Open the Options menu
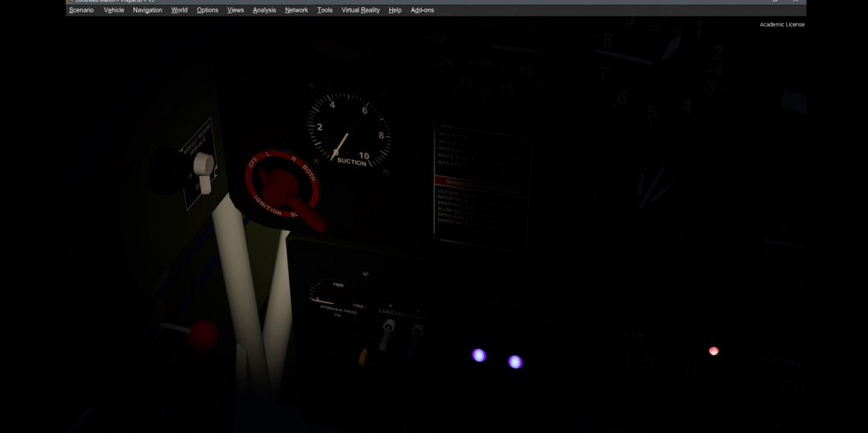The image size is (868, 433). (x=208, y=10)
